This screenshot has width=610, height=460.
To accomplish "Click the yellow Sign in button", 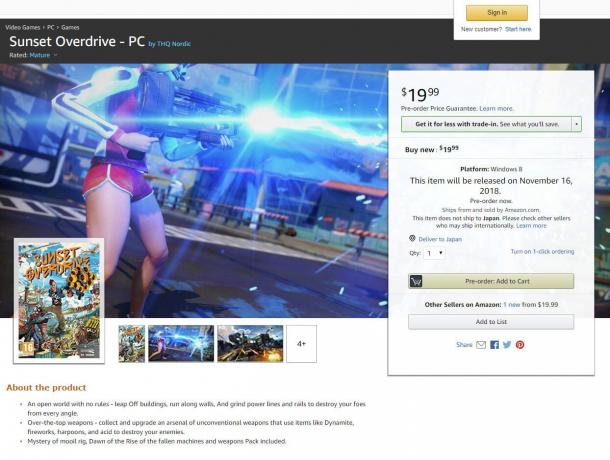I will (497, 12).
